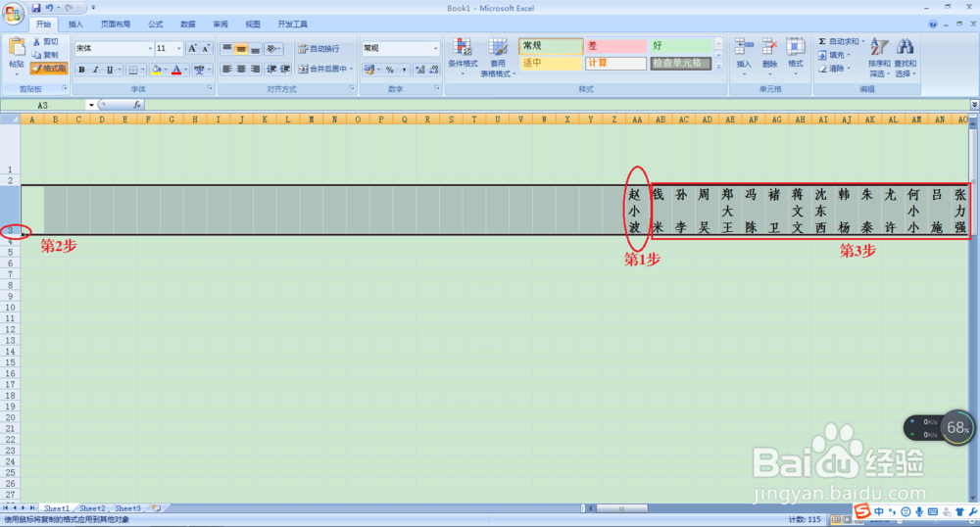Switch to the 审阅 ribbon tab
The width and height of the screenshot is (980, 527).
(220, 24)
